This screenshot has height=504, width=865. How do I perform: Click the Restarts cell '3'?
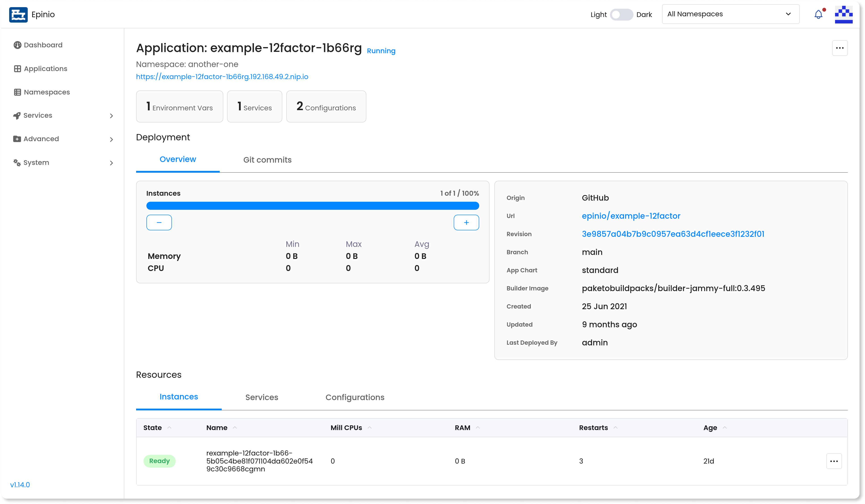click(x=581, y=461)
